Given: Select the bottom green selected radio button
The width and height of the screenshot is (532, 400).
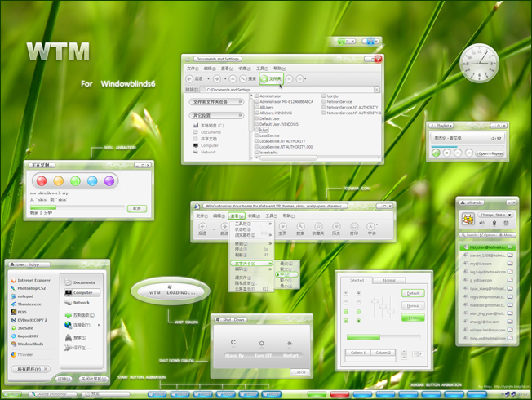Looking at the screenshot, I should 359,321.
